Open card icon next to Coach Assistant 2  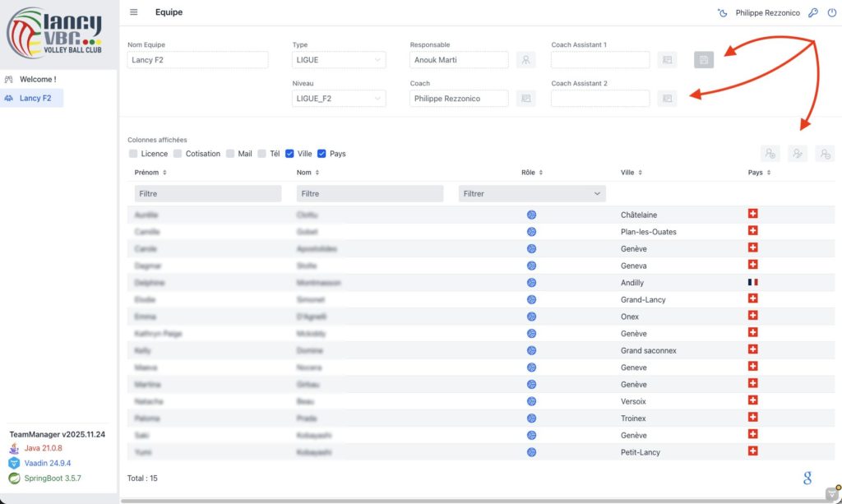[x=667, y=99]
